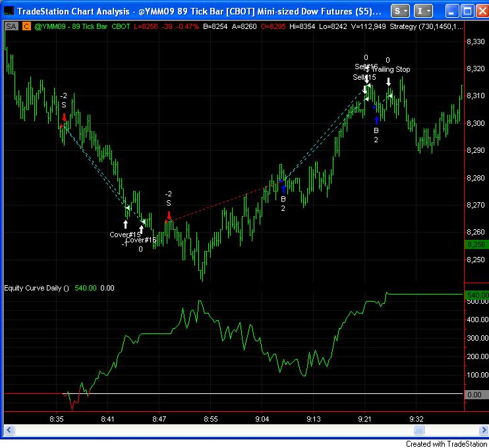489x448 pixels.
Task: Close the TradeStation chart window
Action: point(483,11)
